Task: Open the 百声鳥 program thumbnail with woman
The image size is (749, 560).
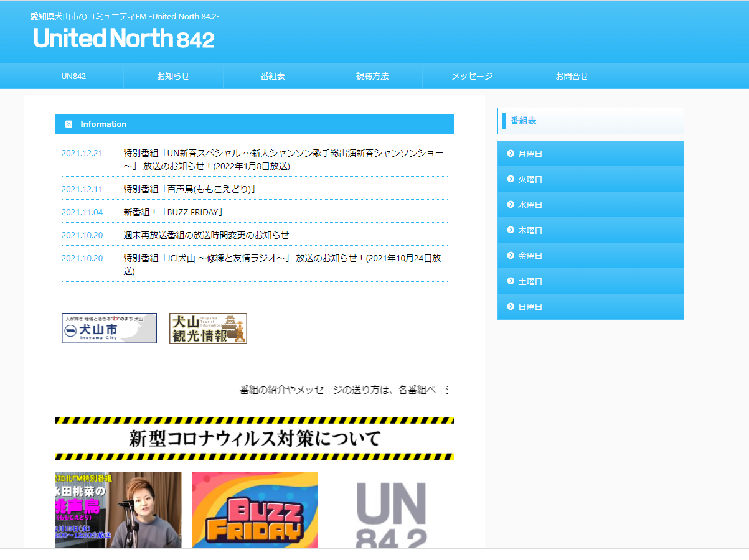Action: [118, 510]
